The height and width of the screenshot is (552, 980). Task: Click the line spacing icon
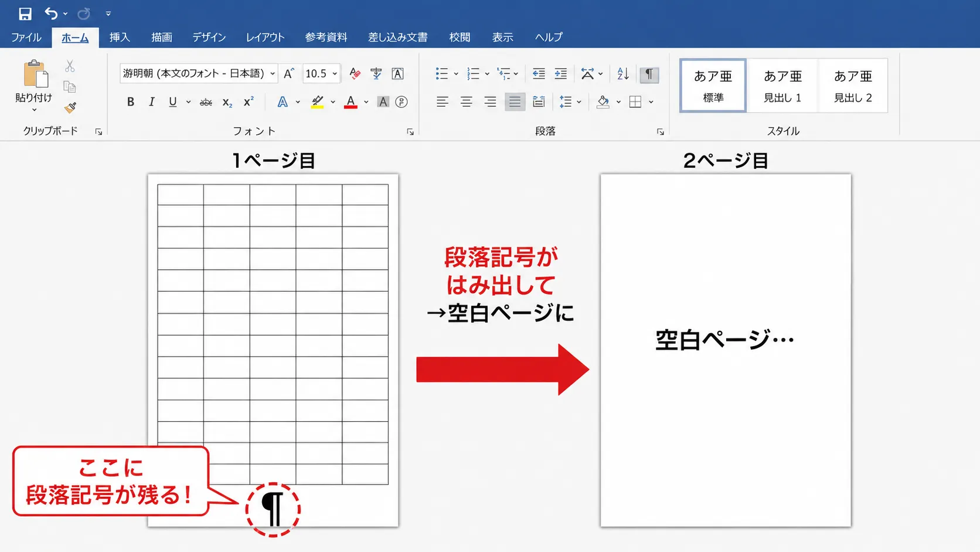(x=566, y=102)
